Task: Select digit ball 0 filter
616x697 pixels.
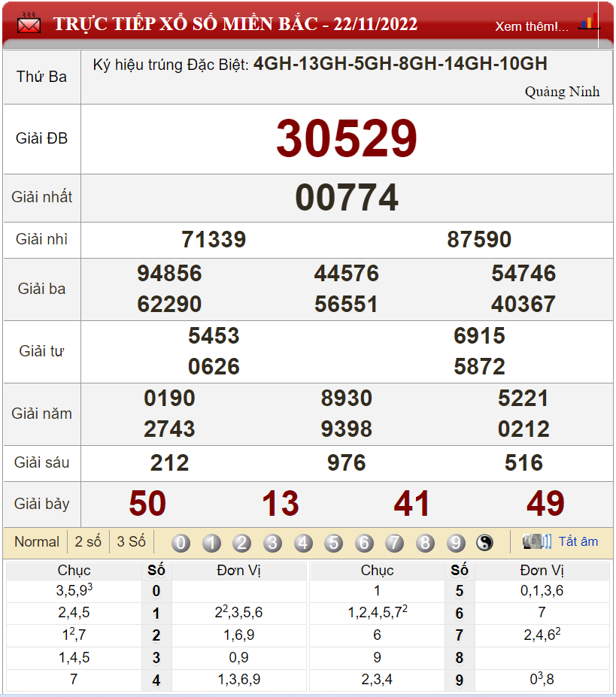Action: (x=181, y=543)
